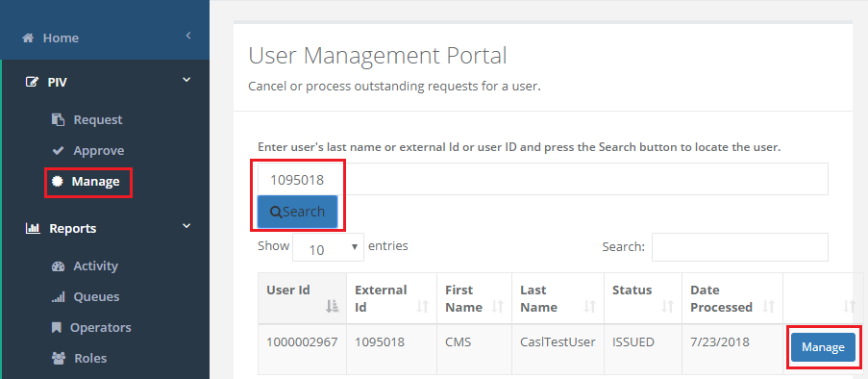Screen dimensions: 868x379
Task: Click the Request clipboard icon
Action: click(58, 119)
